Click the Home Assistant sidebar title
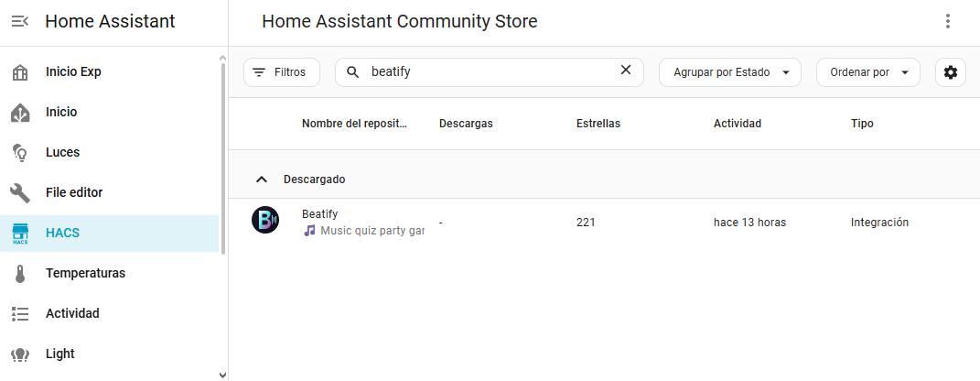This screenshot has height=381, width=980. click(110, 21)
